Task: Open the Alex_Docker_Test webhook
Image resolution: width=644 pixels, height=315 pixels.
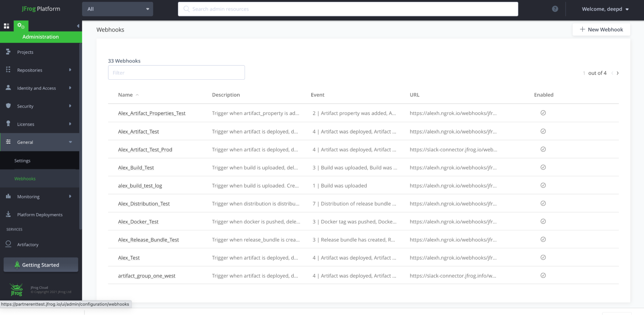Action: tap(138, 221)
